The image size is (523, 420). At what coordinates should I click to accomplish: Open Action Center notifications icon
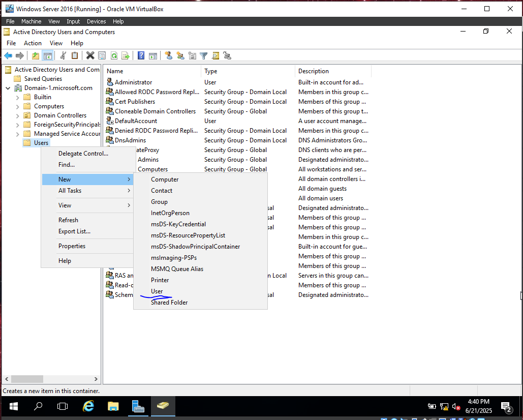pos(506,406)
